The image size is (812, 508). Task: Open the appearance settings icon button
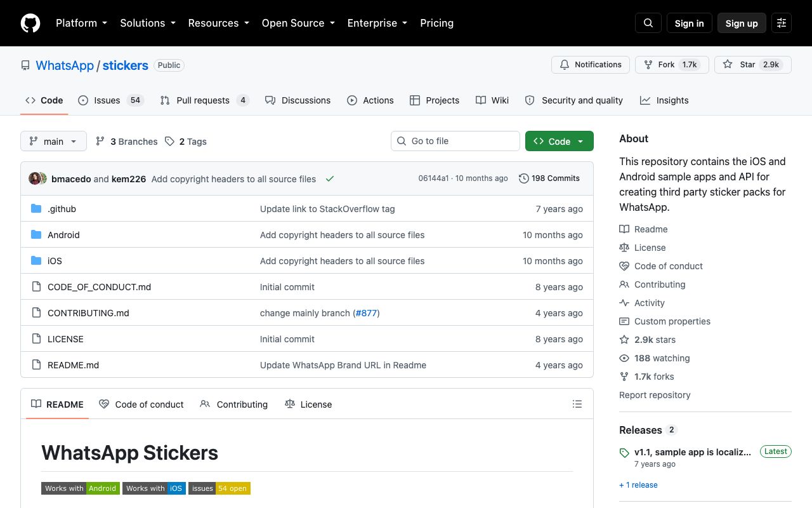(x=782, y=23)
